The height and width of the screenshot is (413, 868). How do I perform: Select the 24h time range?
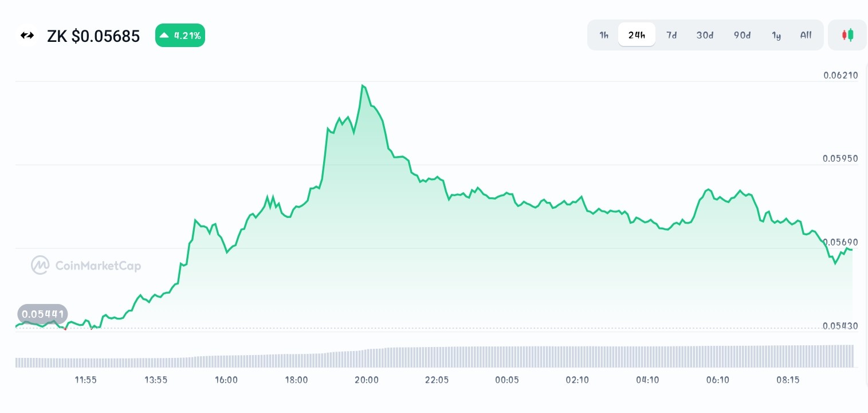click(x=637, y=35)
